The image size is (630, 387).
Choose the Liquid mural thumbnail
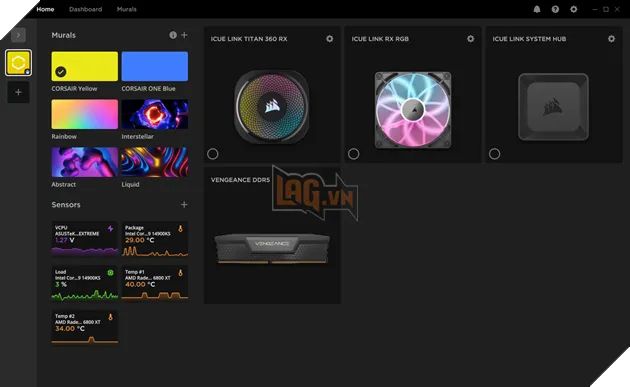[x=155, y=162]
